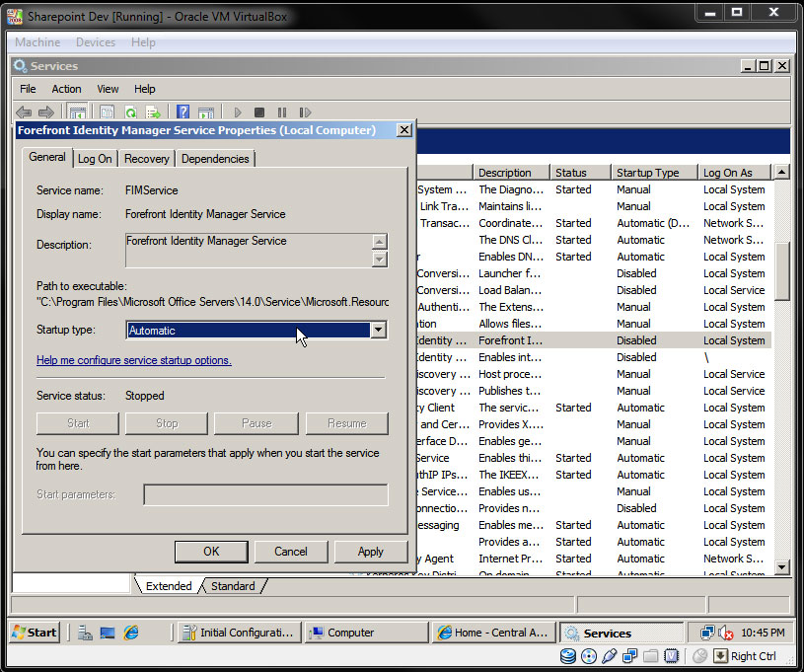Switch to Computer taskbar window
Image resolution: width=804 pixels, height=672 pixels.
pos(366,633)
